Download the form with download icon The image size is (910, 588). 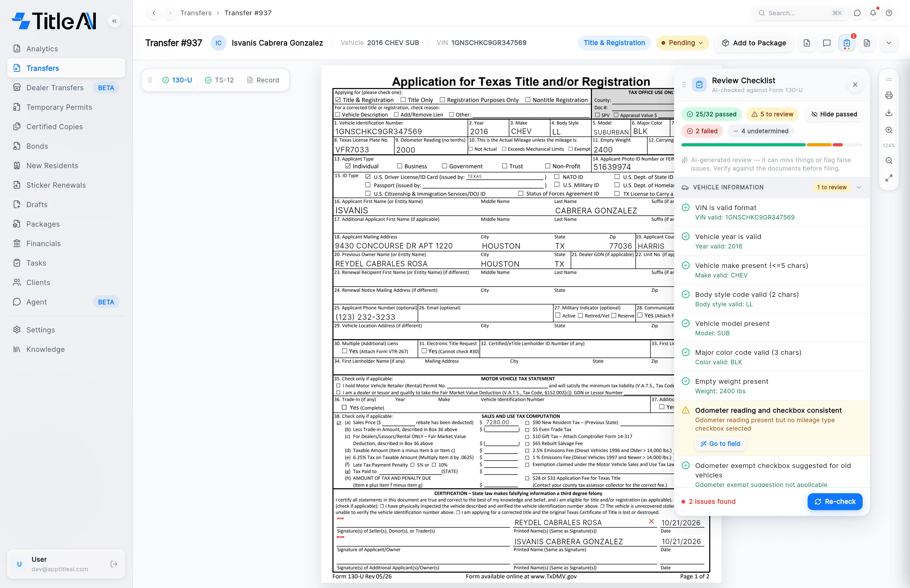[889, 113]
